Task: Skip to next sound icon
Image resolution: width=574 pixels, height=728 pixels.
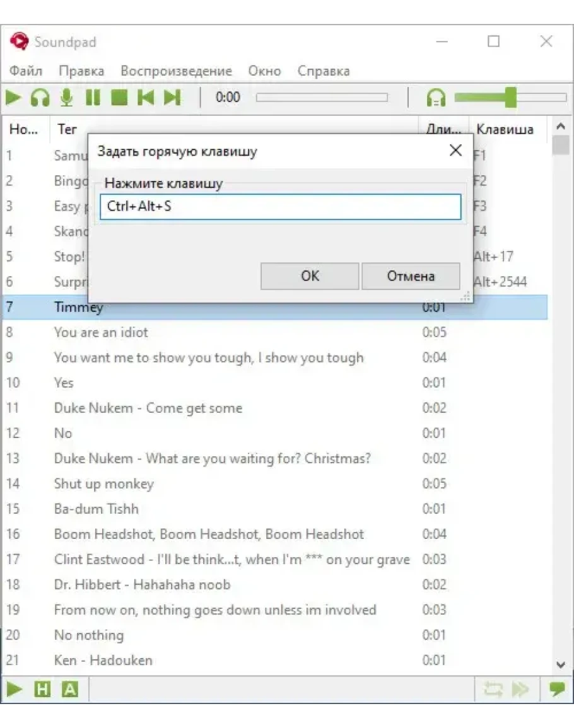Action: (x=172, y=98)
